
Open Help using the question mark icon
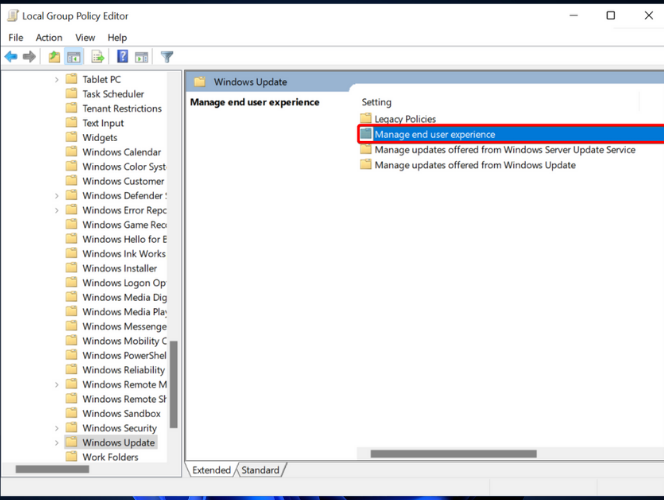(123, 57)
